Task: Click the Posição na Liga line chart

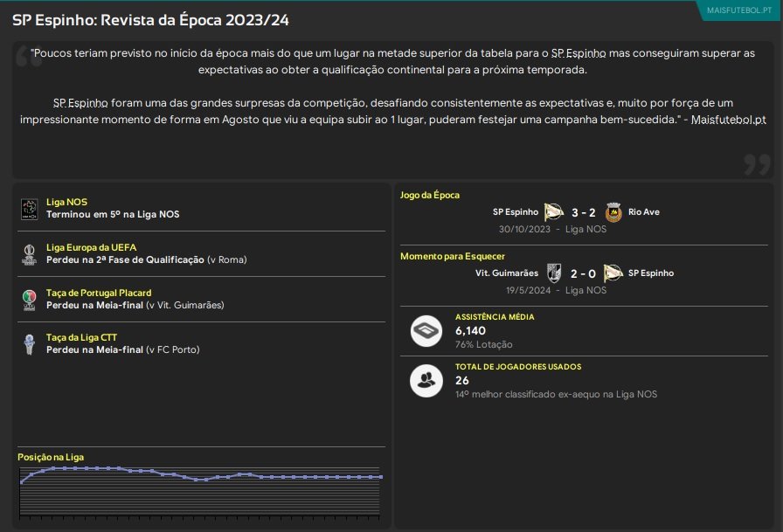Action: pos(200,492)
